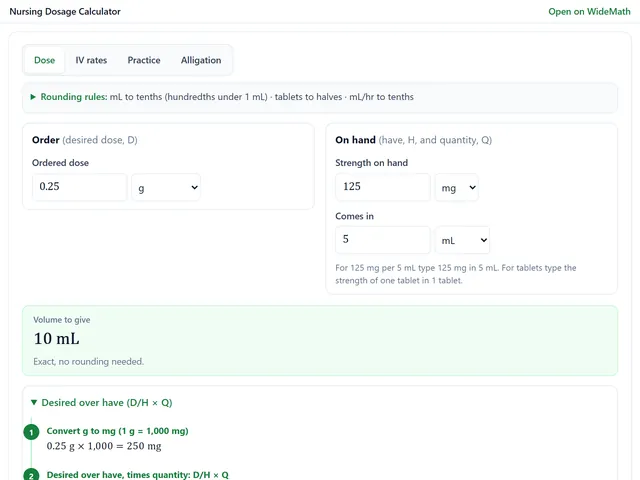Click the Ordered dose field containing 0.25
The width and height of the screenshot is (640, 480).
80,187
